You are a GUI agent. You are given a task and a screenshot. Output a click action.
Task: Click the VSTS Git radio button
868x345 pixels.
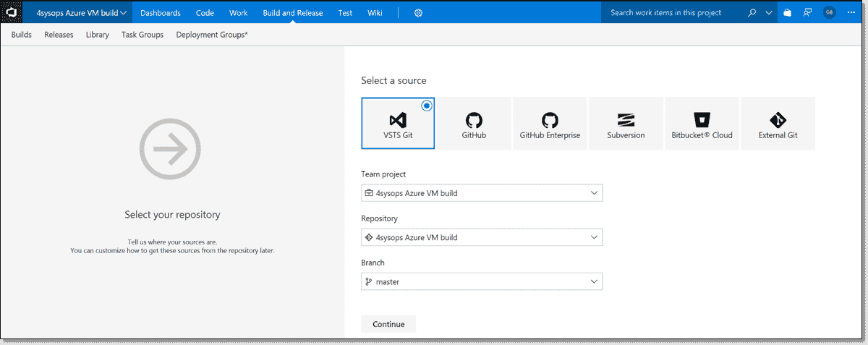[427, 105]
